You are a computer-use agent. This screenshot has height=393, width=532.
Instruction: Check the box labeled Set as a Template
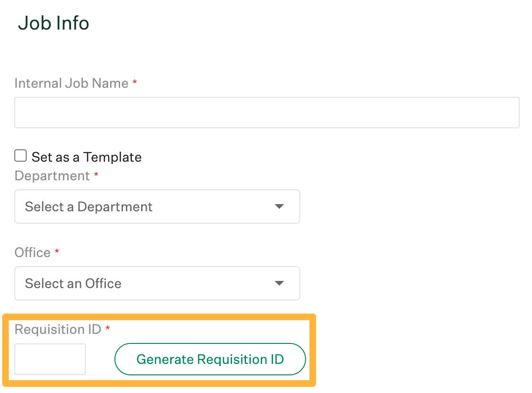pos(20,155)
